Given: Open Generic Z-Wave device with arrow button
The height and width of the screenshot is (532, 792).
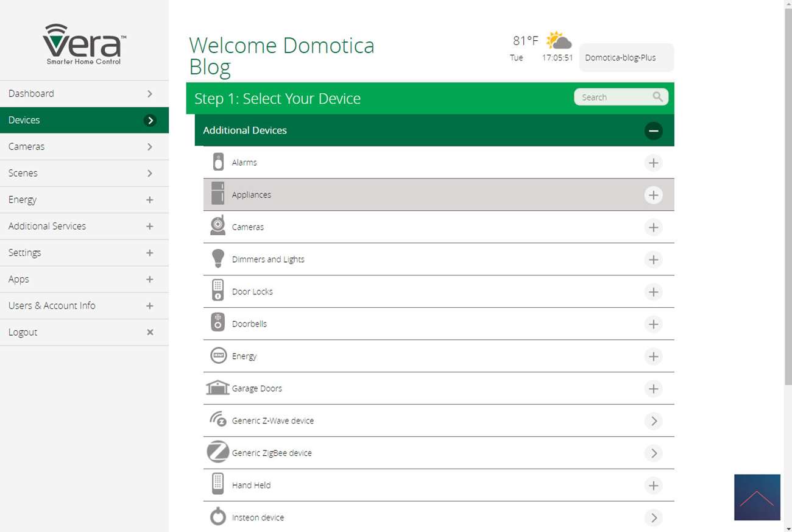Looking at the screenshot, I should [653, 420].
